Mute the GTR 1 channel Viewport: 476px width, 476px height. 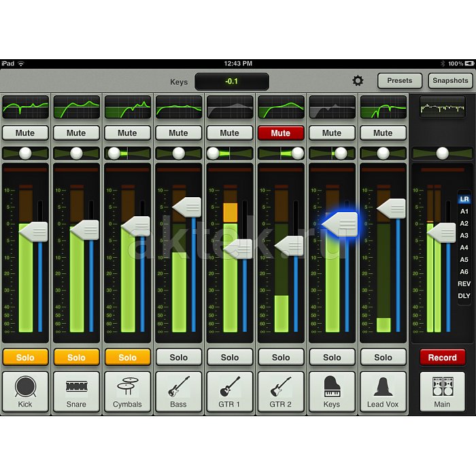point(230,133)
